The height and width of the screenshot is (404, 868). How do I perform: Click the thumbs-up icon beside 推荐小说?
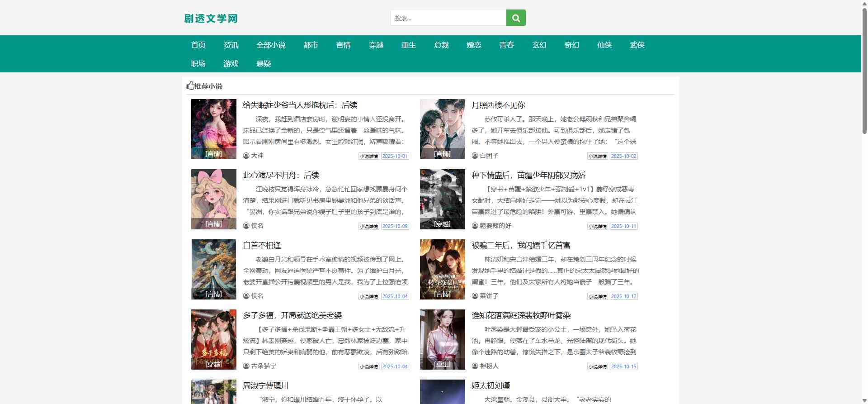tap(190, 86)
